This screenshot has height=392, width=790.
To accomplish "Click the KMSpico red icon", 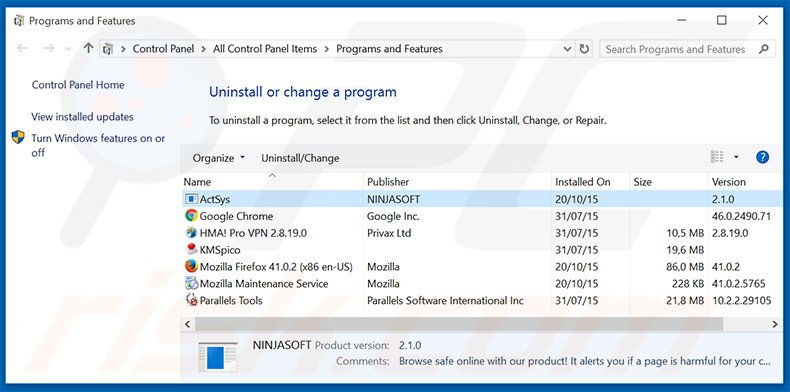I will pyautogui.click(x=191, y=249).
